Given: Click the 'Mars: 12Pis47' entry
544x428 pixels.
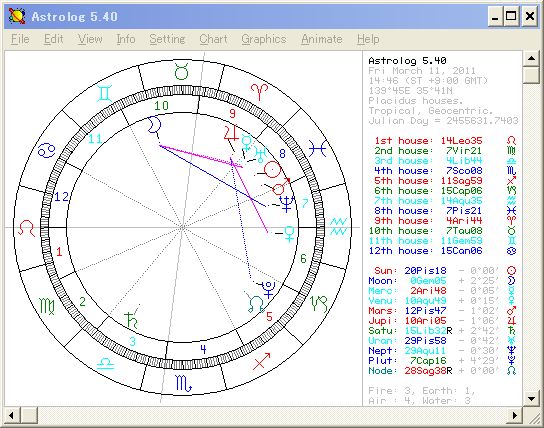Looking at the screenshot, I should [443, 311].
